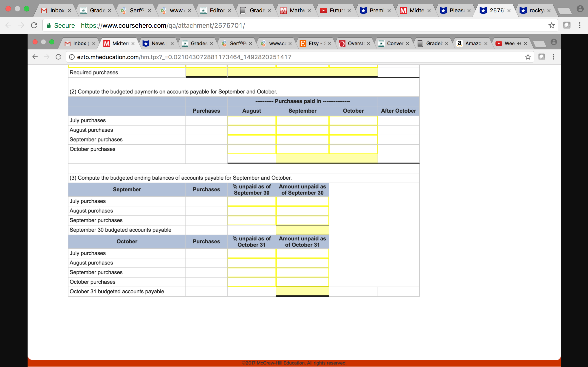Go back using the back arrow
588x367 pixels.
coord(8,25)
